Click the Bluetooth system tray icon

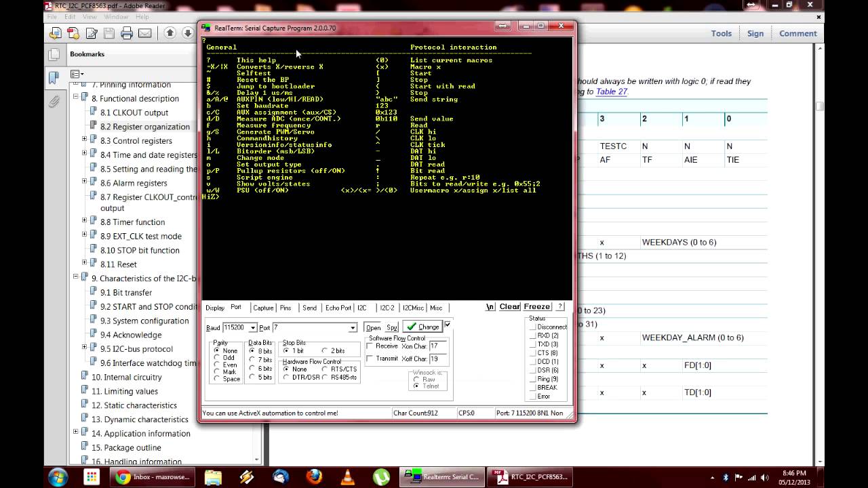[x=725, y=477]
